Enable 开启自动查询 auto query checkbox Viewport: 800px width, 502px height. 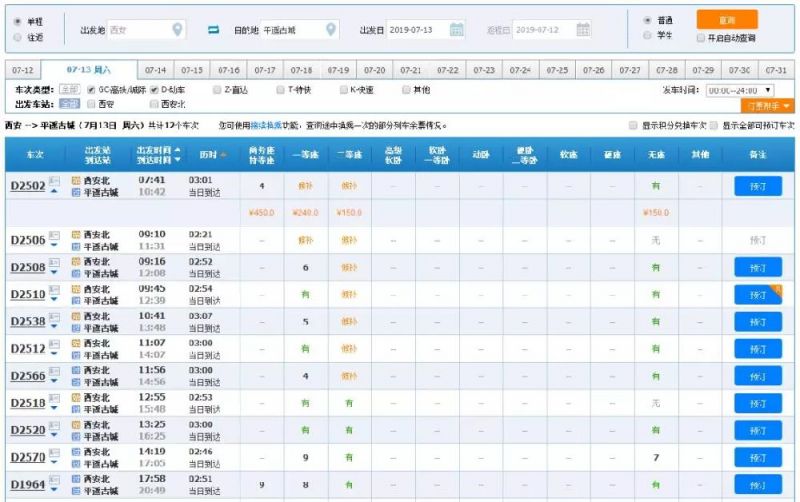tap(701, 38)
